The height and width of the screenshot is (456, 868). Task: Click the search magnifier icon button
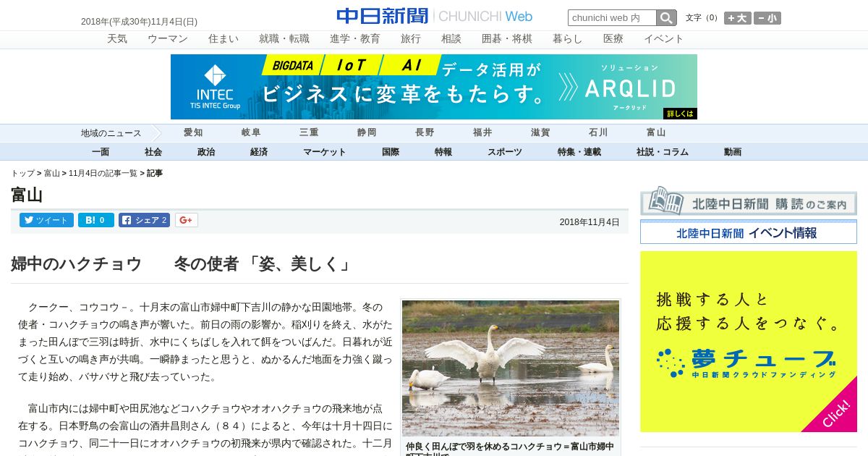[x=666, y=18]
